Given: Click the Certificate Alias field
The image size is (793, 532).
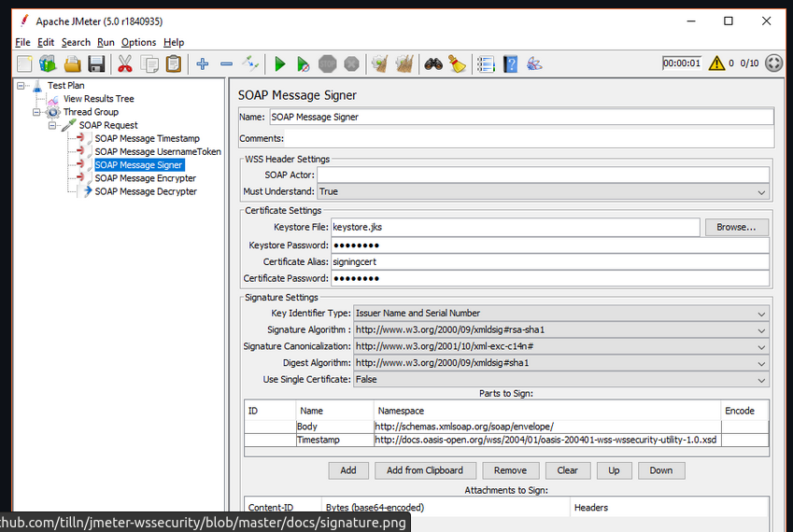Looking at the screenshot, I should click(550, 261).
